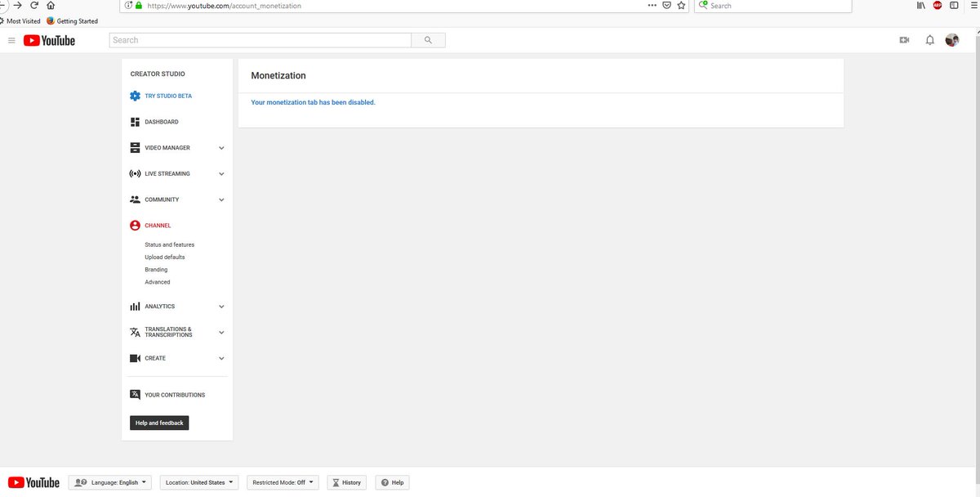Click TRY STUDIO BETA link
This screenshot has width=980, height=497.
coord(168,96)
